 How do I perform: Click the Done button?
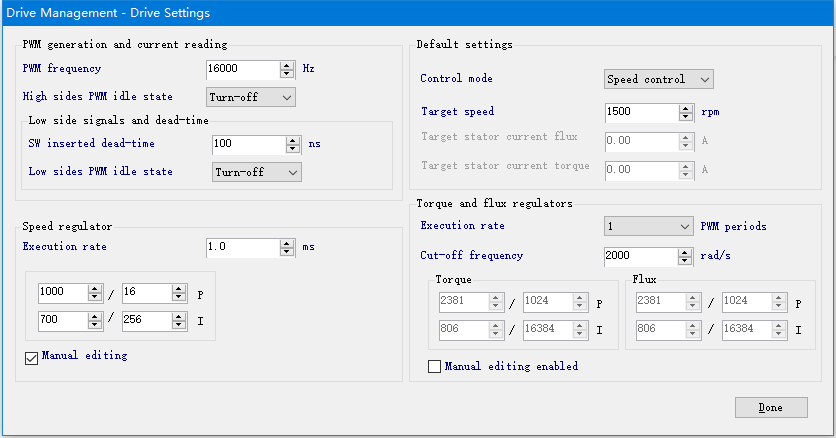pos(771,408)
